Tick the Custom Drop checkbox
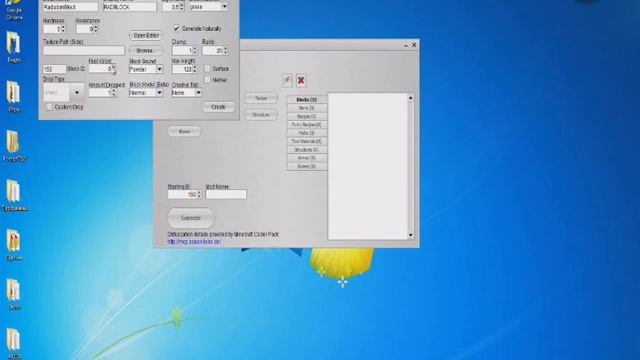Viewport: 640px width, 360px height. (49, 107)
